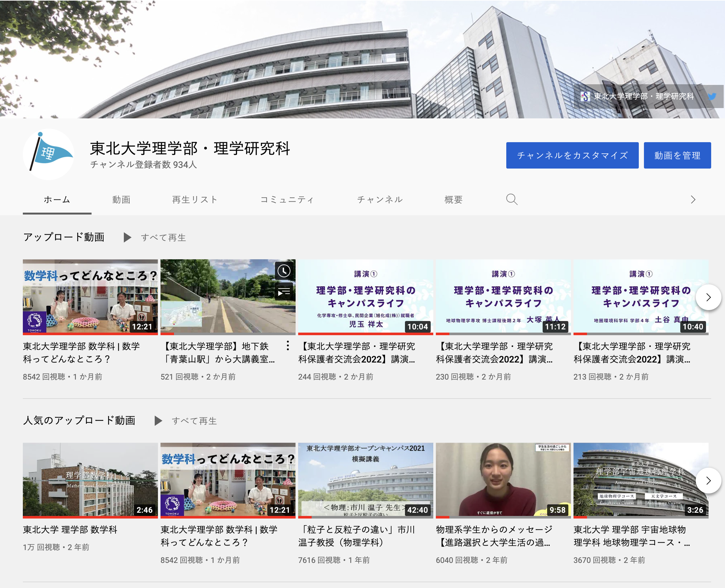725x588 pixels.
Task: Click 動画を管理 button
Action: pos(677,155)
